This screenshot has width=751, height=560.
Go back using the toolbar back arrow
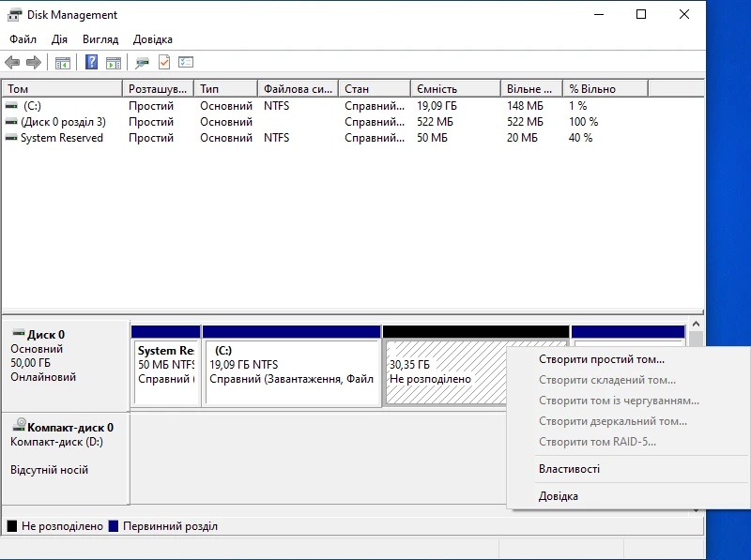pyautogui.click(x=12, y=62)
